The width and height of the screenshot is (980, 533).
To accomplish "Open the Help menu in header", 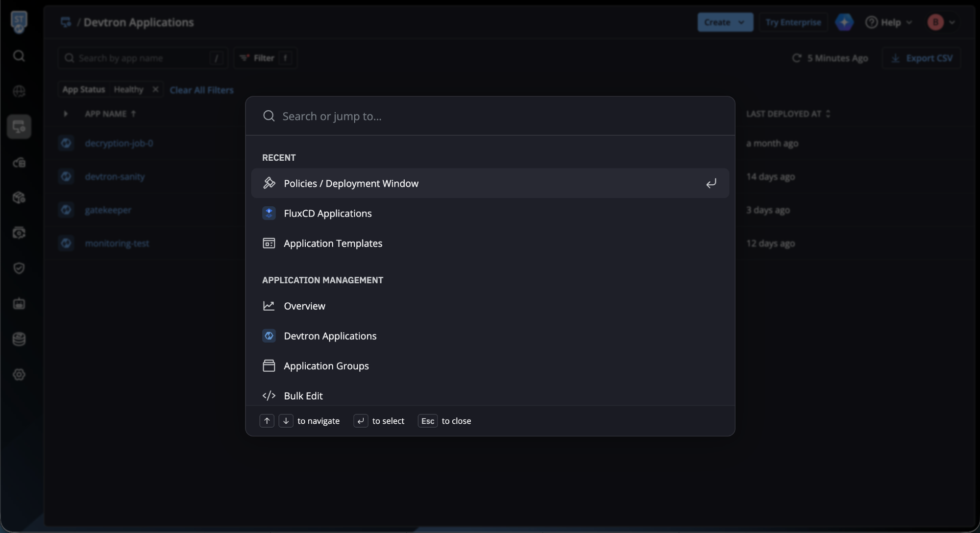I will coord(889,23).
